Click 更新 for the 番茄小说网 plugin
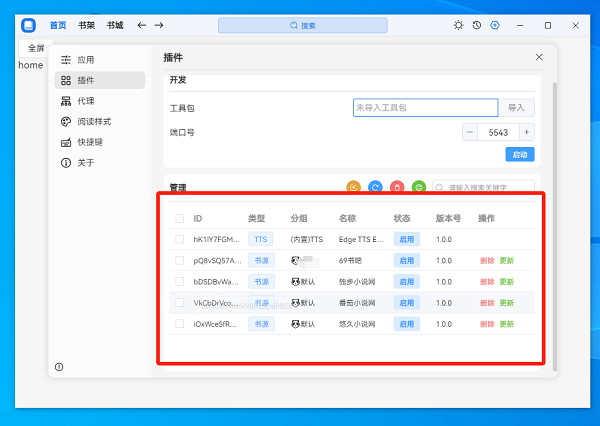Image resolution: width=600 pixels, height=426 pixels. click(x=507, y=303)
